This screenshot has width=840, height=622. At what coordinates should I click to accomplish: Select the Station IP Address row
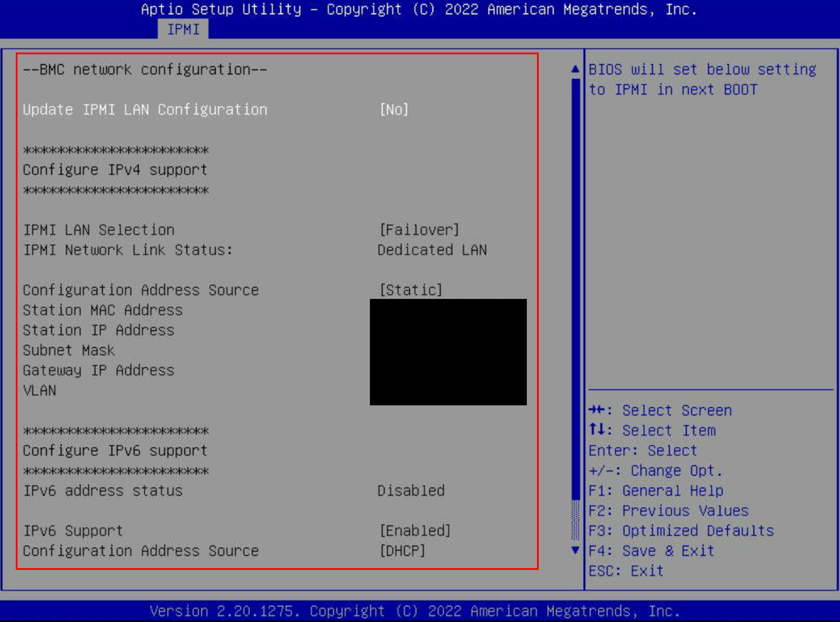point(99,330)
